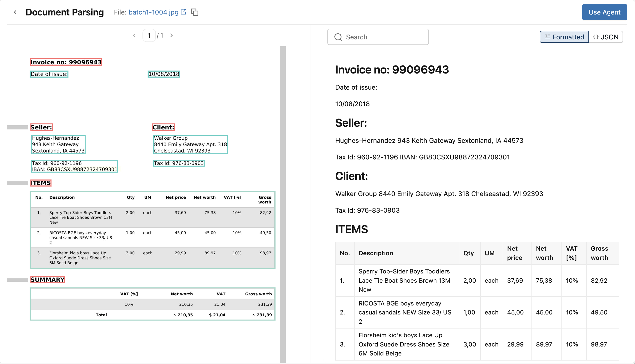Screen dimensions: 635x364
Task: Copy filename using the copy icon
Action: 195,12
